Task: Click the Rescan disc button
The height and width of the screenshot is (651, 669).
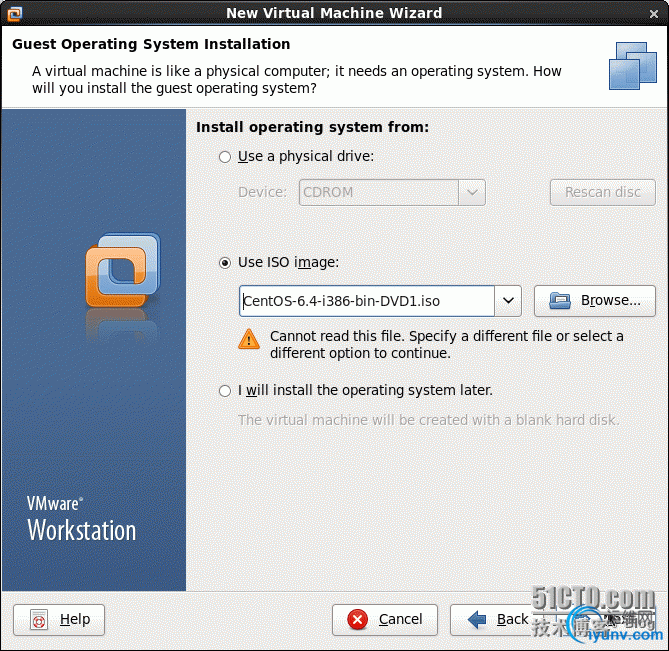Action: (x=602, y=192)
